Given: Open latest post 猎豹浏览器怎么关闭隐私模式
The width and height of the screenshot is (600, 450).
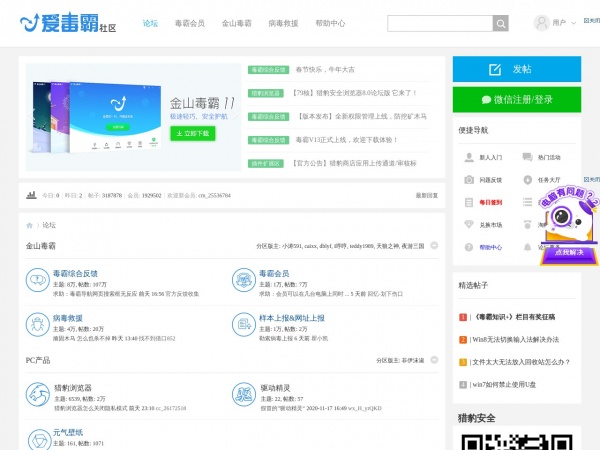Looking at the screenshot, I should (x=91, y=408).
